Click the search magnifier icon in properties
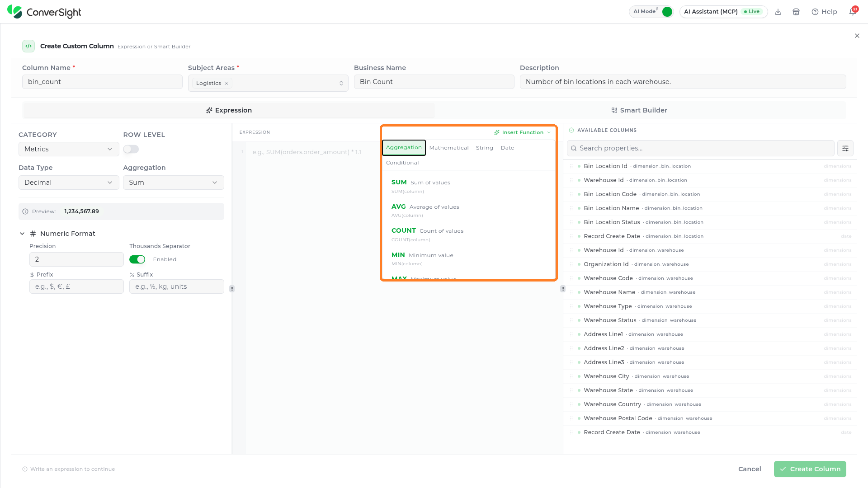Image resolution: width=868 pixels, height=488 pixels. [x=574, y=148]
